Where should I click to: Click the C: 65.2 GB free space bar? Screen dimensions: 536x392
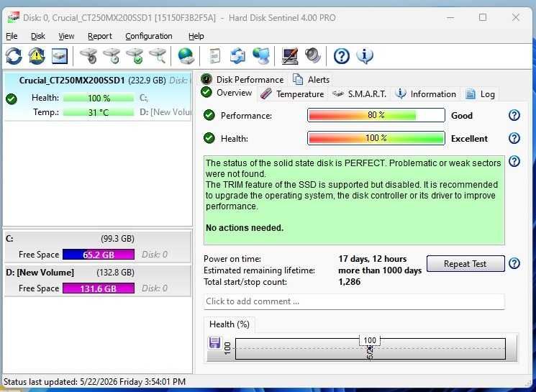pyautogui.click(x=99, y=255)
